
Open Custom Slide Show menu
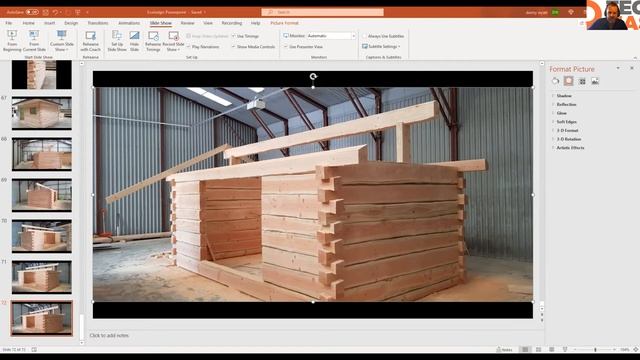62,41
